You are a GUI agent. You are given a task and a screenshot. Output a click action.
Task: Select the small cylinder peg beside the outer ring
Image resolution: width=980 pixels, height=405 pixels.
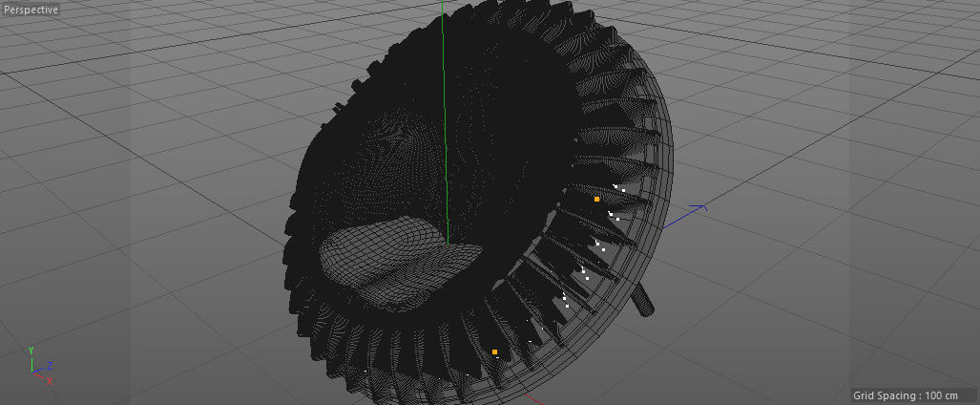click(642, 300)
